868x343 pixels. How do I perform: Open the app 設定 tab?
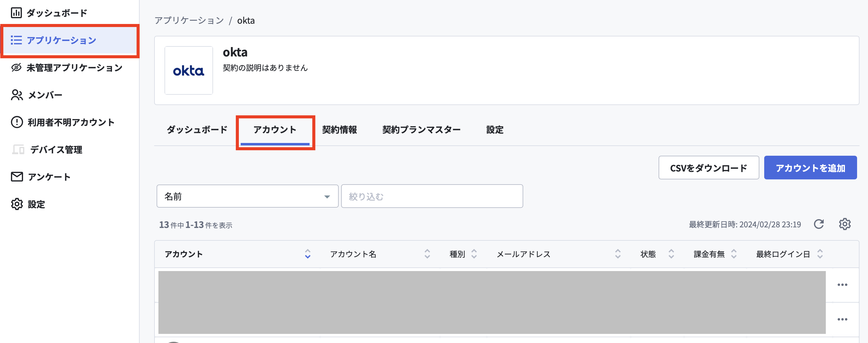[495, 130]
